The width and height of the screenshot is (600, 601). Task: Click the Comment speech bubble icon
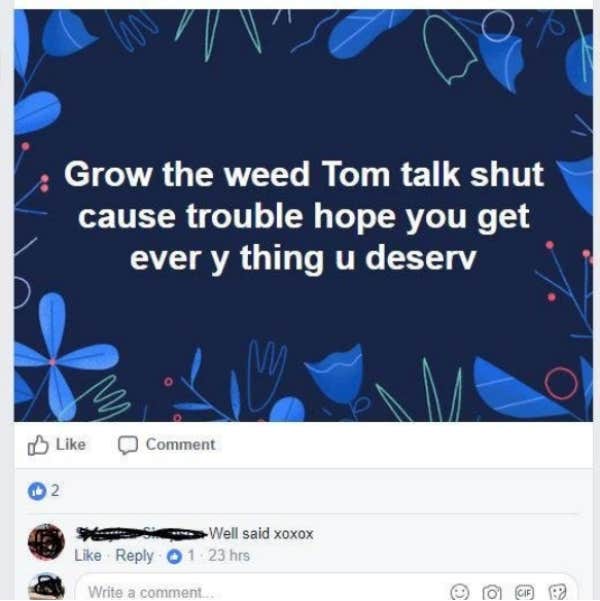click(128, 445)
